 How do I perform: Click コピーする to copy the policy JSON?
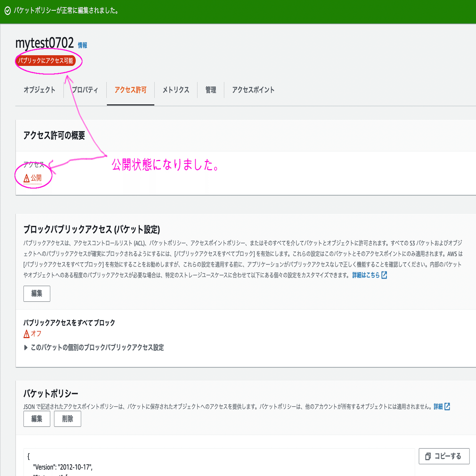pyautogui.click(x=444, y=456)
